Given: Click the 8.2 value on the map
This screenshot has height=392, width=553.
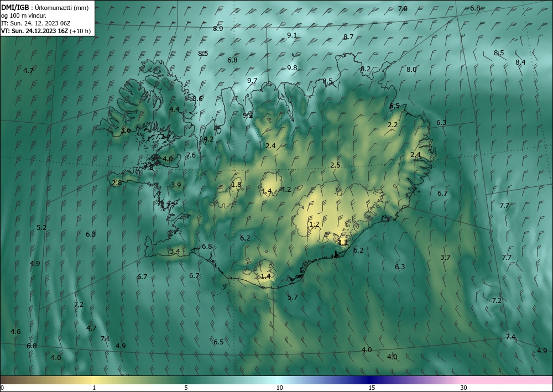Looking at the screenshot, I should (x=366, y=69).
